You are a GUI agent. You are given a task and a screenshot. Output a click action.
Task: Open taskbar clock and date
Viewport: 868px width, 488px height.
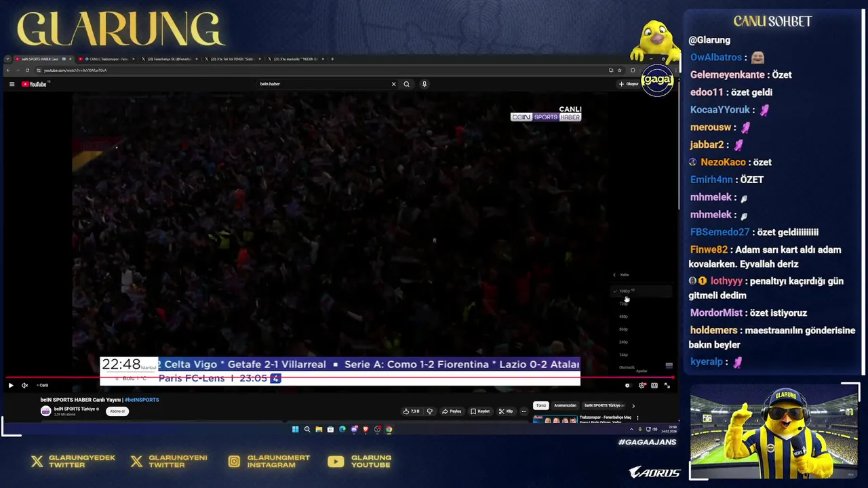(669, 429)
